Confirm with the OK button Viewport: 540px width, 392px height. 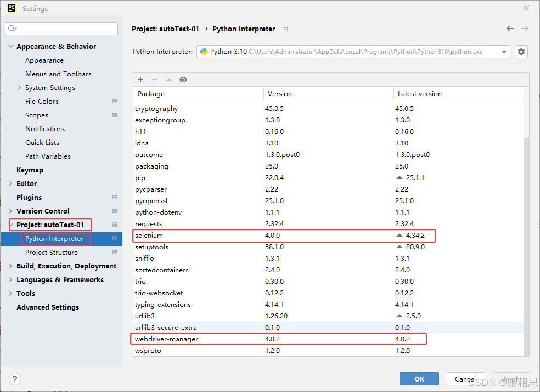coord(419,379)
